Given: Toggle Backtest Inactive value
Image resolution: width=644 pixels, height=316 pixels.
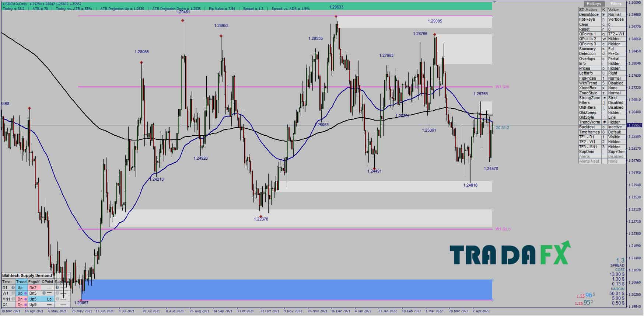Looking at the screenshot, I should point(616,127).
